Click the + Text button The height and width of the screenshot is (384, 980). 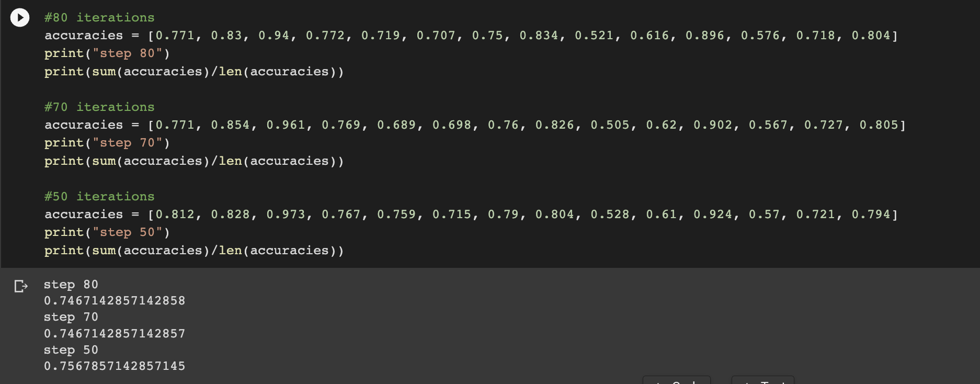pyautogui.click(x=762, y=382)
